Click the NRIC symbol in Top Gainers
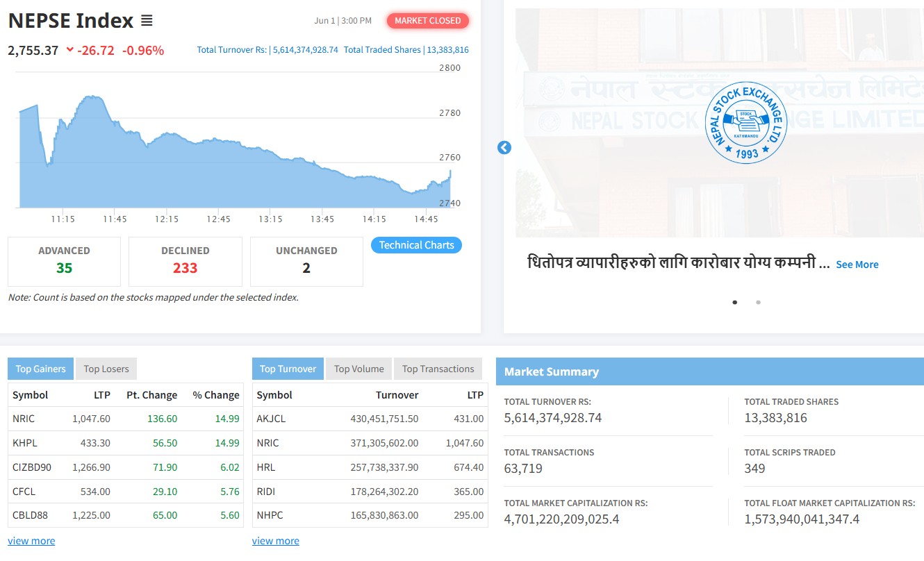924x561 pixels. (x=24, y=419)
